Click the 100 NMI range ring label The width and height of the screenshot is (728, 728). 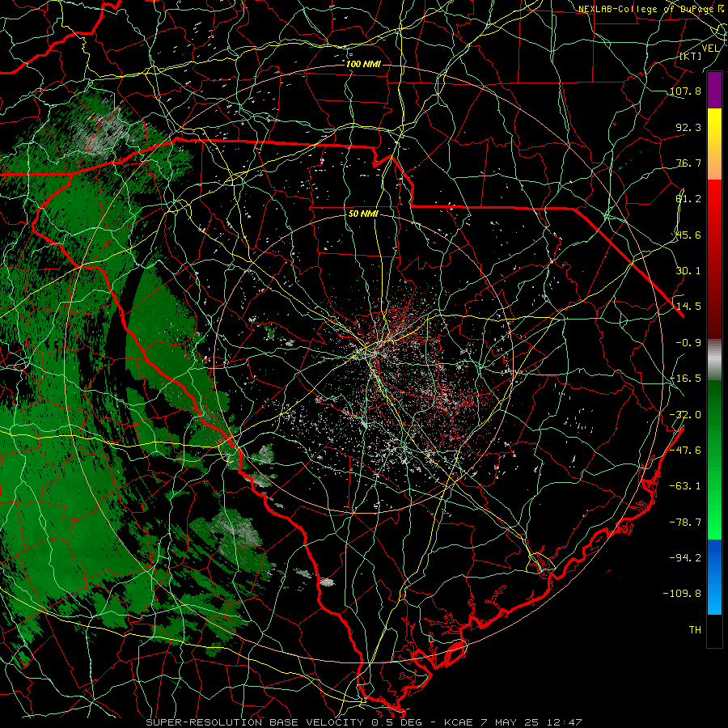tap(363, 64)
